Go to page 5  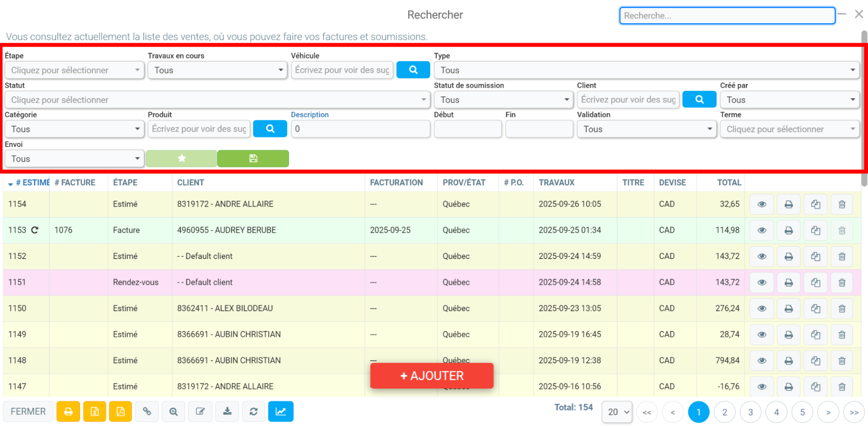[x=802, y=412]
